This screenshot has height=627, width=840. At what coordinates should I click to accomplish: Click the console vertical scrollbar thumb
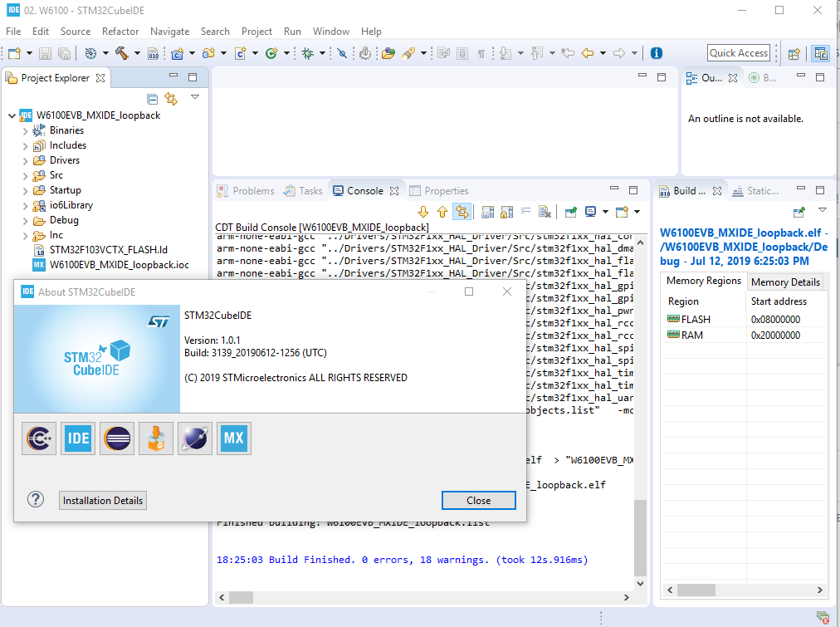coord(640,537)
